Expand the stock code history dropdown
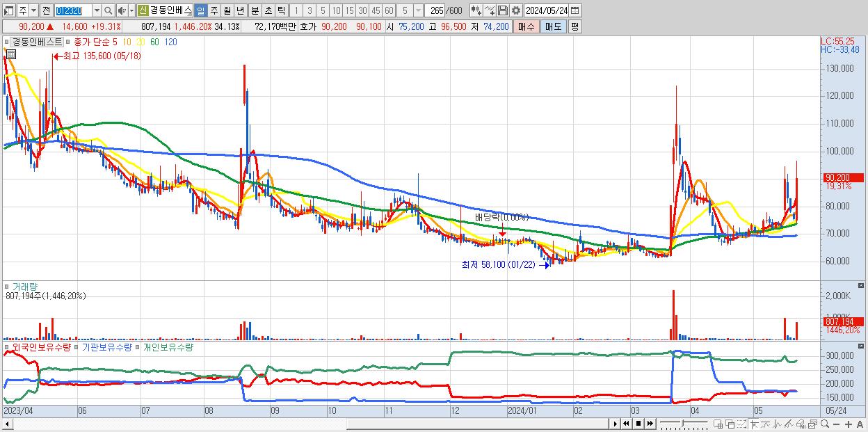This screenshot has width=868, height=432. tap(97, 10)
